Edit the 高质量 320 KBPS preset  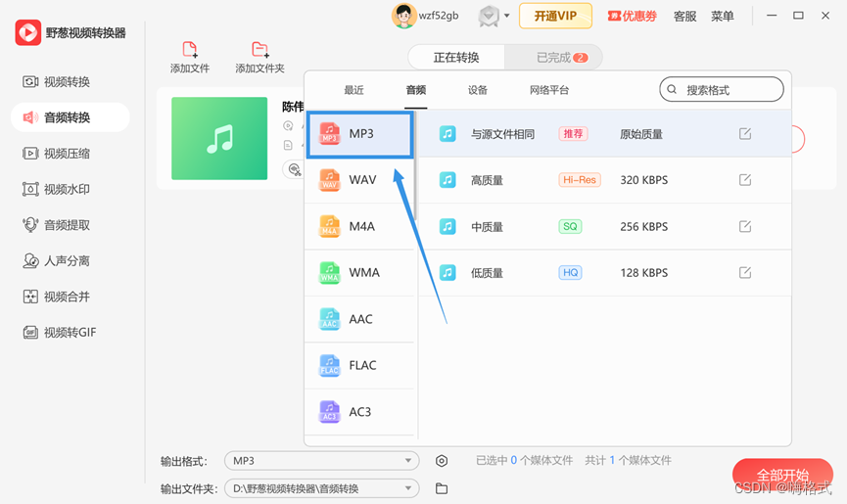click(x=745, y=180)
